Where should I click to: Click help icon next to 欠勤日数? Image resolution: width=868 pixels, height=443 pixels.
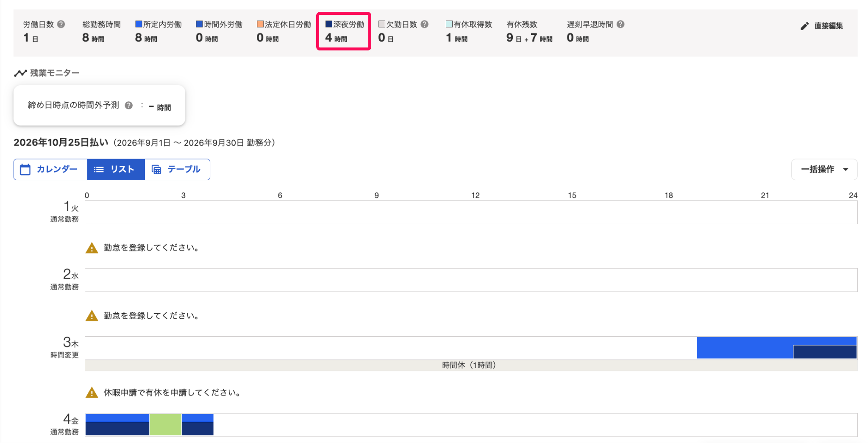coord(425,24)
